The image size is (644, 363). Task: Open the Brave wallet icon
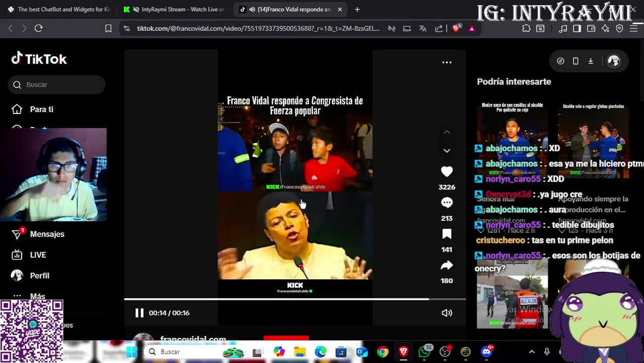coord(591,29)
